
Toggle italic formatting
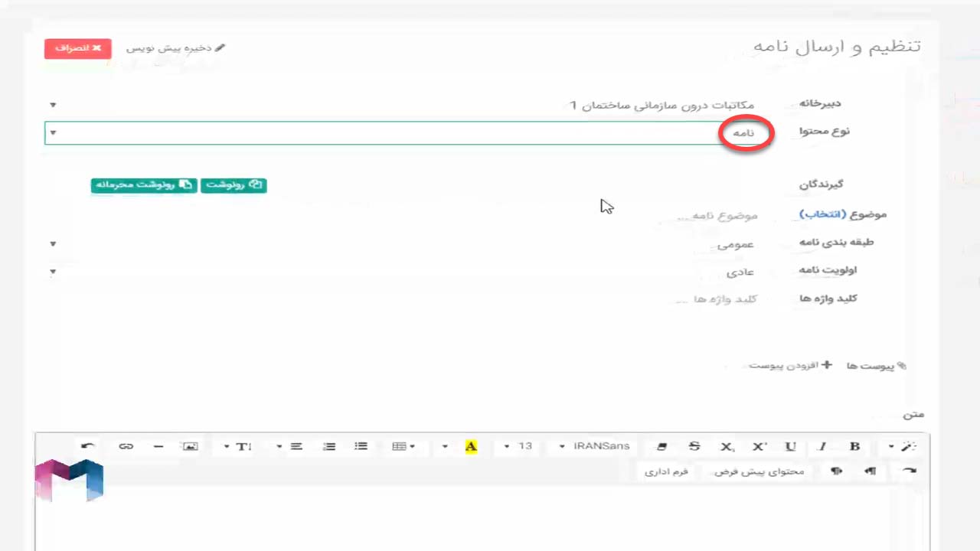click(822, 446)
